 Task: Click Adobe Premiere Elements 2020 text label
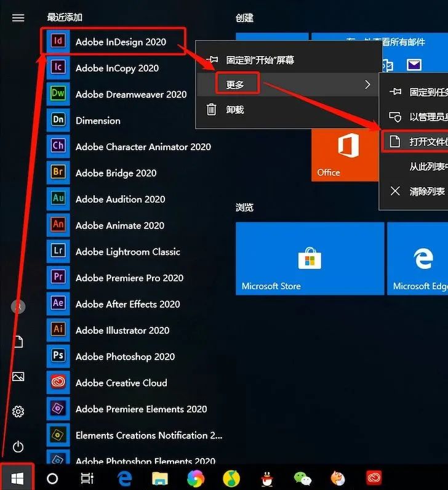click(141, 409)
